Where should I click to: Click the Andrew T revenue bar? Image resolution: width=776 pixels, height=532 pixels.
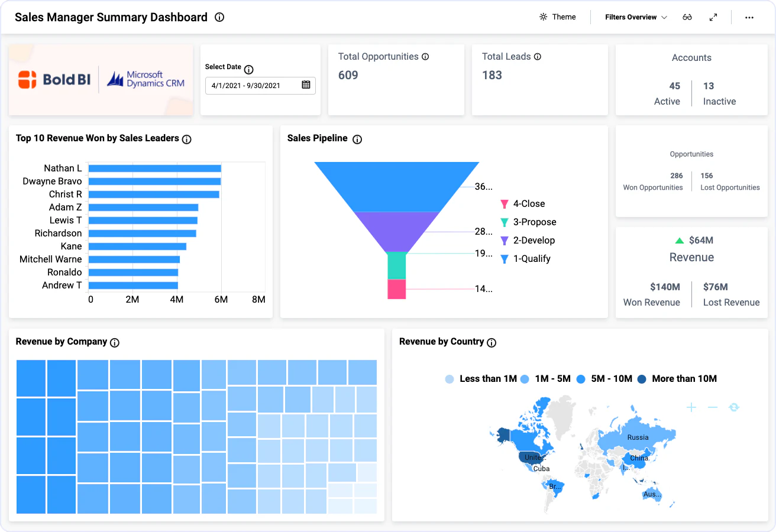134,286
